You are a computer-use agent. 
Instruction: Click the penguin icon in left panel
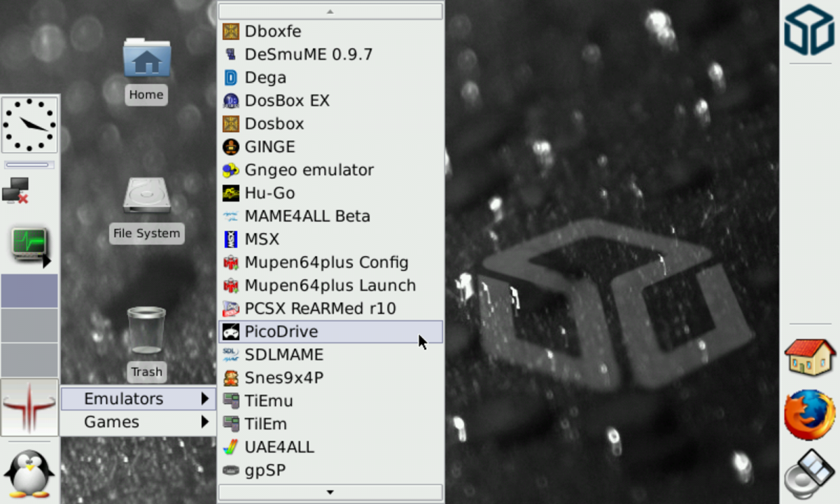29,473
